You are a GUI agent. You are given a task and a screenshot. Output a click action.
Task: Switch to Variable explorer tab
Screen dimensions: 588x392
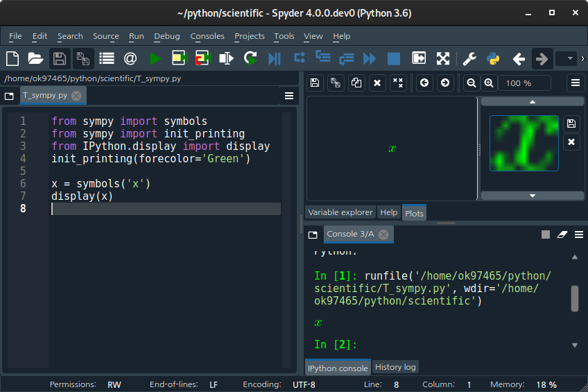click(x=340, y=212)
